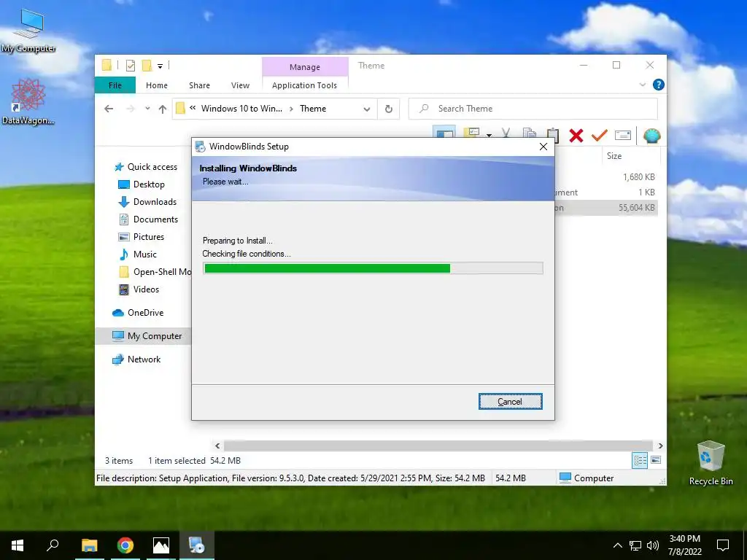Viewport: 747px width, 560px height.
Task: Open the View ribbon tab
Action: point(240,85)
